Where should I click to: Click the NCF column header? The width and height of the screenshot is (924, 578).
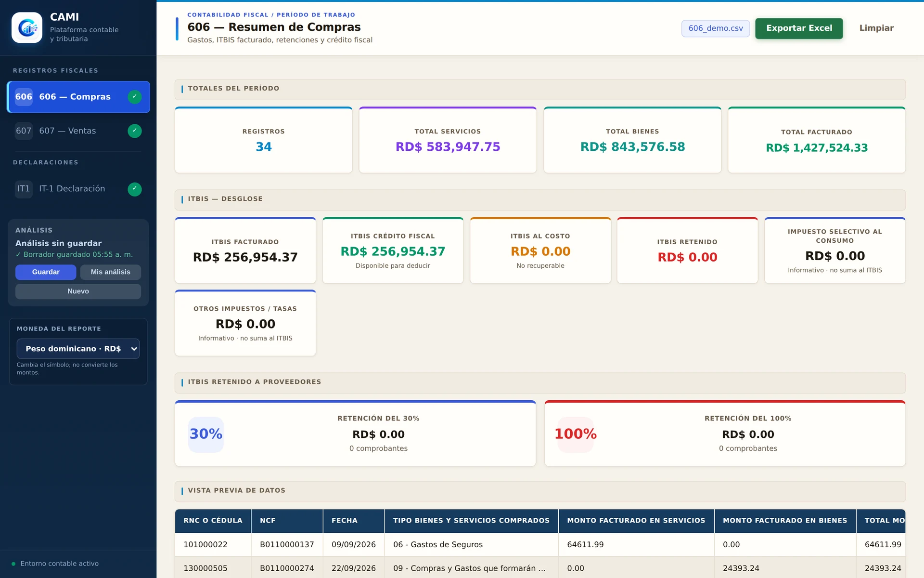pyautogui.click(x=287, y=521)
